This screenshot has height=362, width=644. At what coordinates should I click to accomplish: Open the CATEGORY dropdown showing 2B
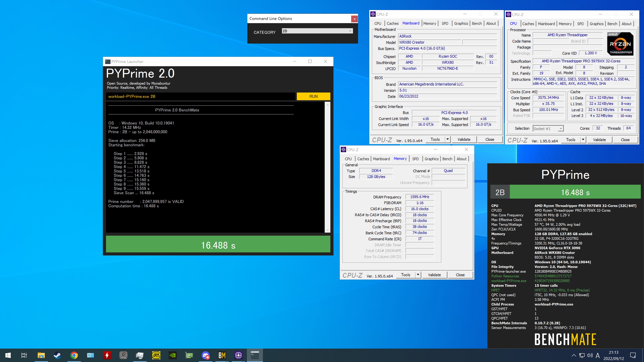[x=317, y=31]
